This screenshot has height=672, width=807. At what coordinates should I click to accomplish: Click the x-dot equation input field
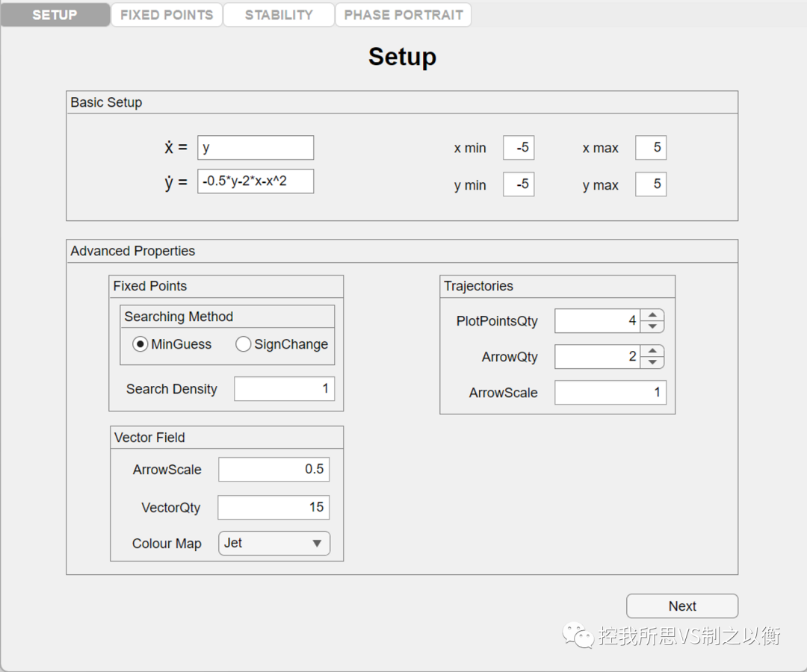pyautogui.click(x=256, y=148)
